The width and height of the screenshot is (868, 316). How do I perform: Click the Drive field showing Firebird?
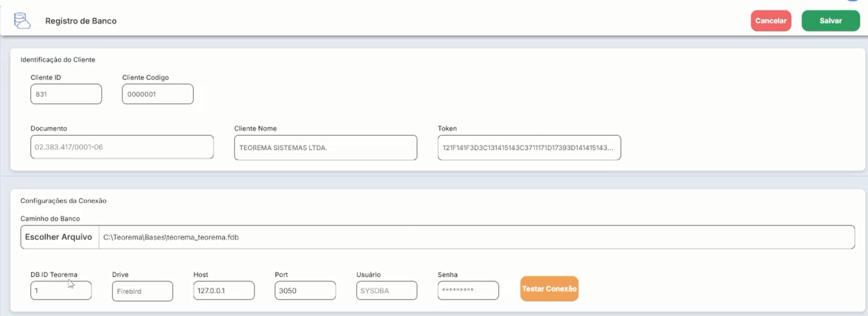coord(142,291)
